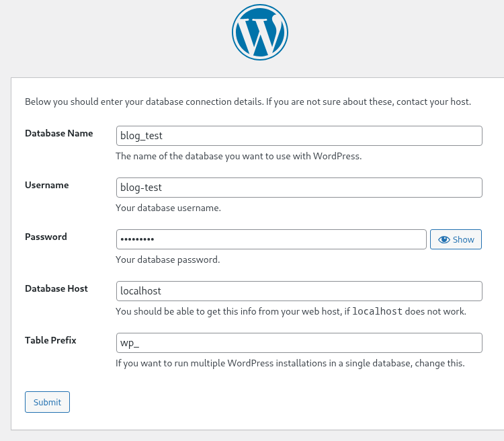The height and width of the screenshot is (441, 504).
Task: Click the hint text under Database Name
Action: [x=239, y=156]
